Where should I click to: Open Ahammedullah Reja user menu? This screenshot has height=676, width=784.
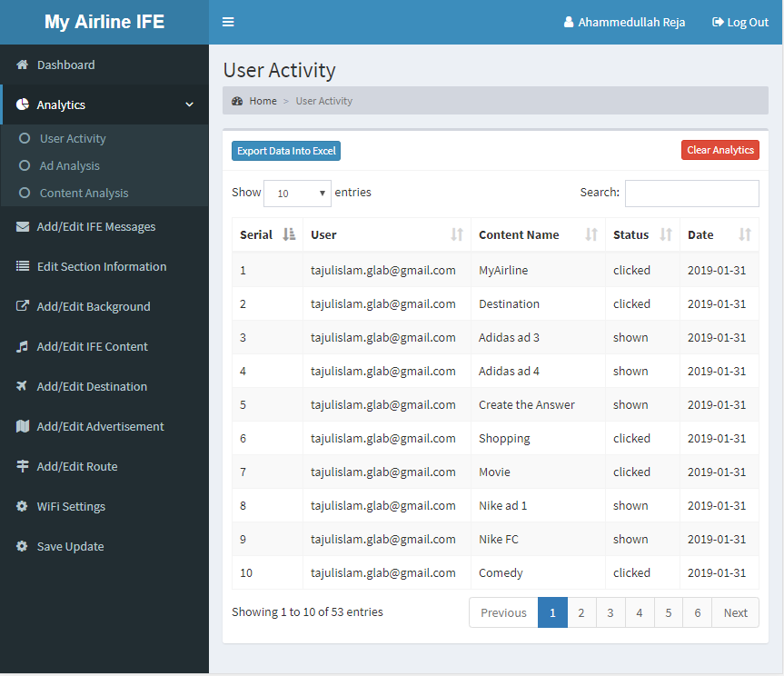(624, 22)
